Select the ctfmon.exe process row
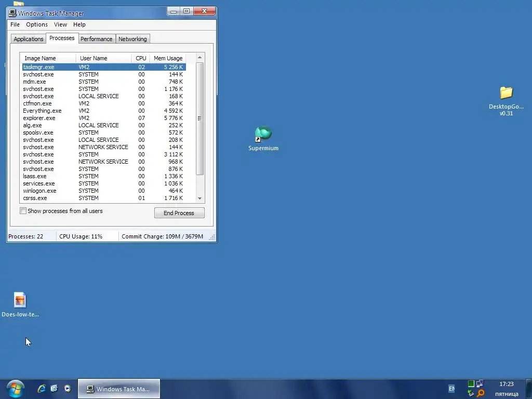532x399 pixels. 104,103
